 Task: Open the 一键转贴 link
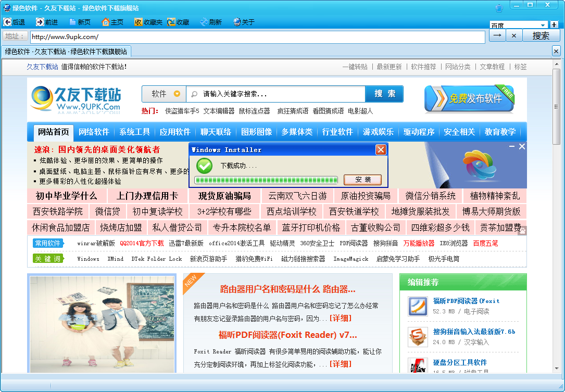(355, 67)
